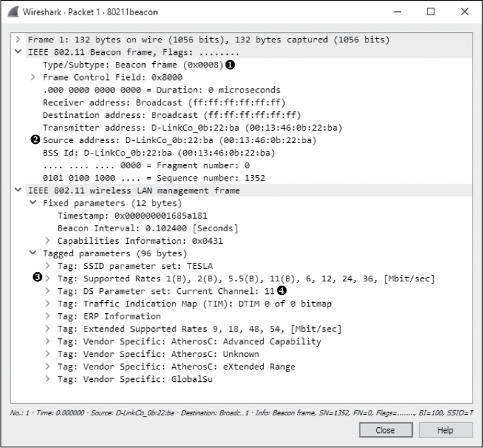Expand Capabilities Information 0x0431
483x448 pixels.
coord(47,240)
